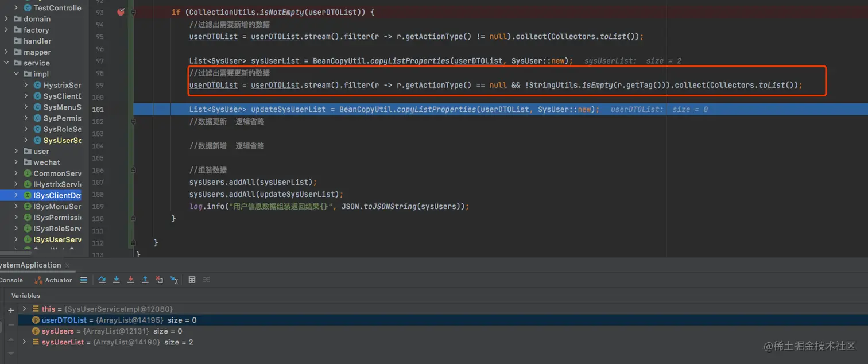The image size is (868, 364).
Task: Click the red Force Step Into icon
Action: (131, 280)
